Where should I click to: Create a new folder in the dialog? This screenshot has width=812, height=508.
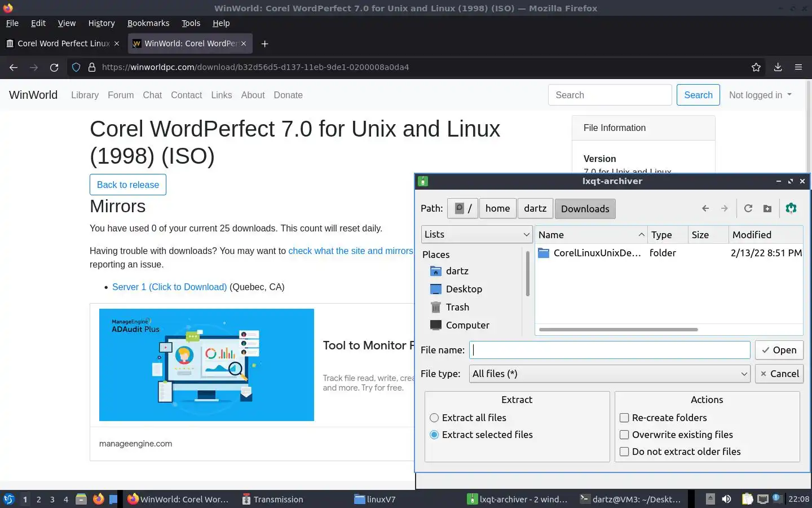click(767, 208)
